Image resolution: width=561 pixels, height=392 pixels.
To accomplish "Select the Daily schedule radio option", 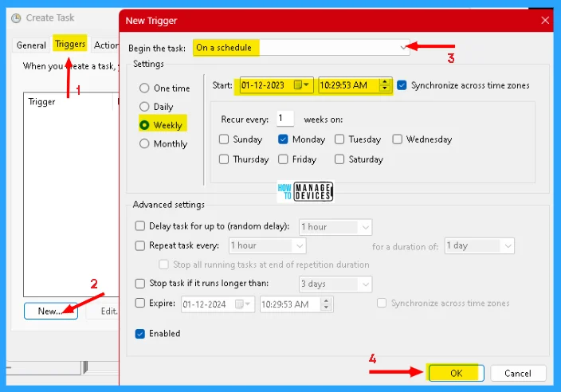I will click(156, 107).
